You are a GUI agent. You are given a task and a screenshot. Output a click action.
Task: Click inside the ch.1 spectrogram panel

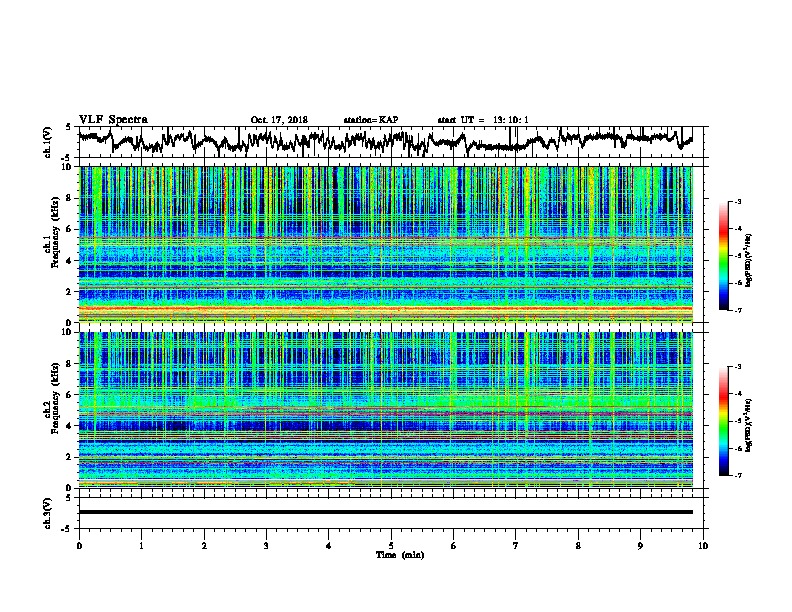[385, 244]
